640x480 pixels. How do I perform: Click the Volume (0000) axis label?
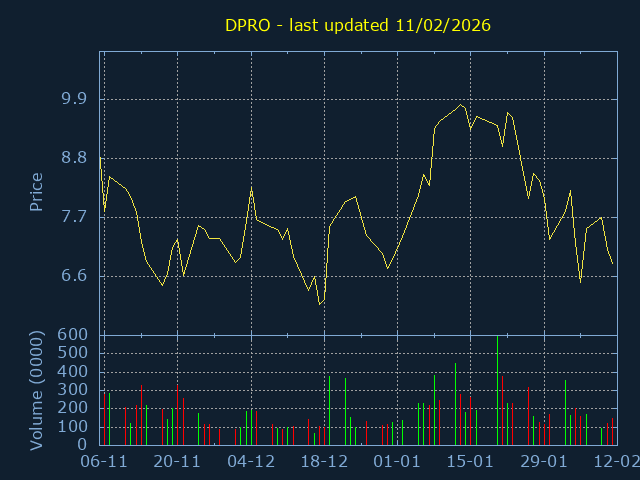coord(36,390)
